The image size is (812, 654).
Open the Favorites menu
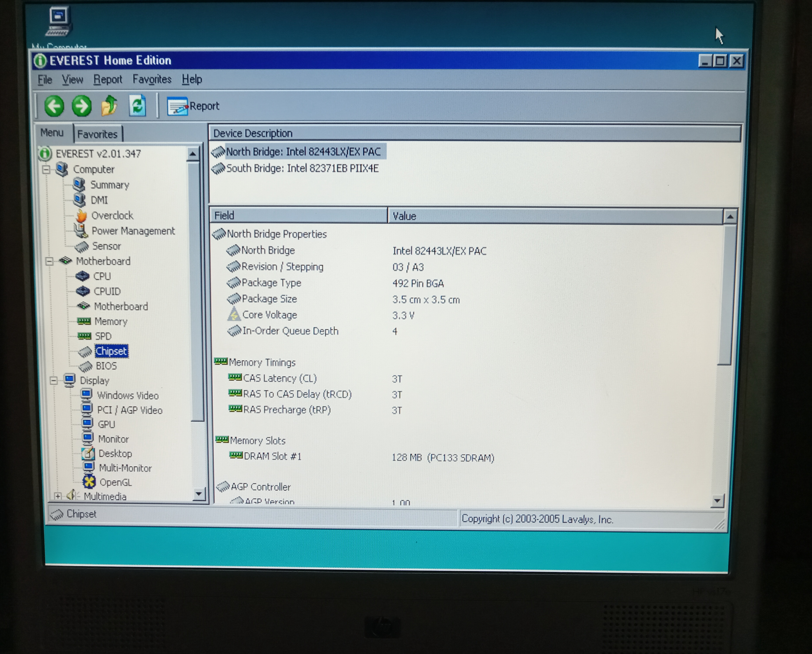(152, 79)
